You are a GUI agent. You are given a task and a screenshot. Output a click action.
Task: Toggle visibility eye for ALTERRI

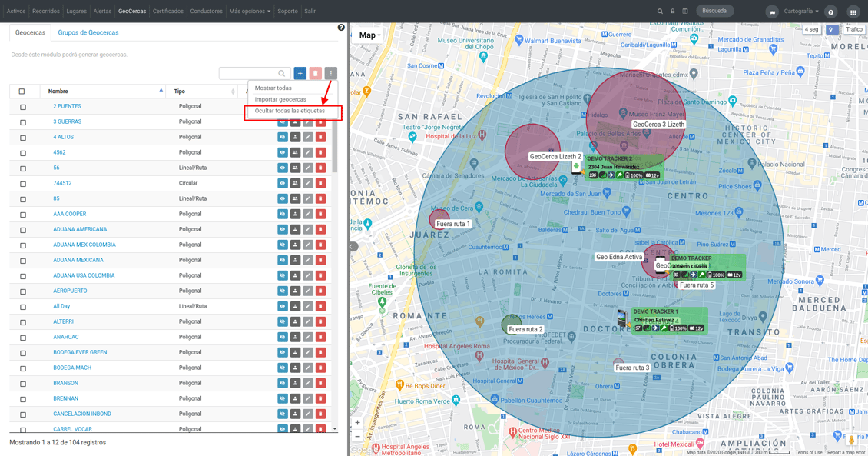(283, 321)
